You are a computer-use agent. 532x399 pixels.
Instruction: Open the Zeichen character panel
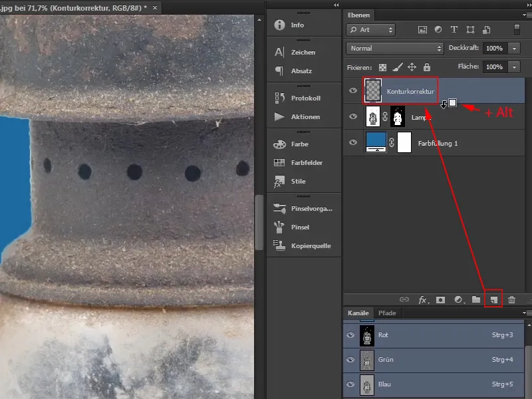click(295, 53)
